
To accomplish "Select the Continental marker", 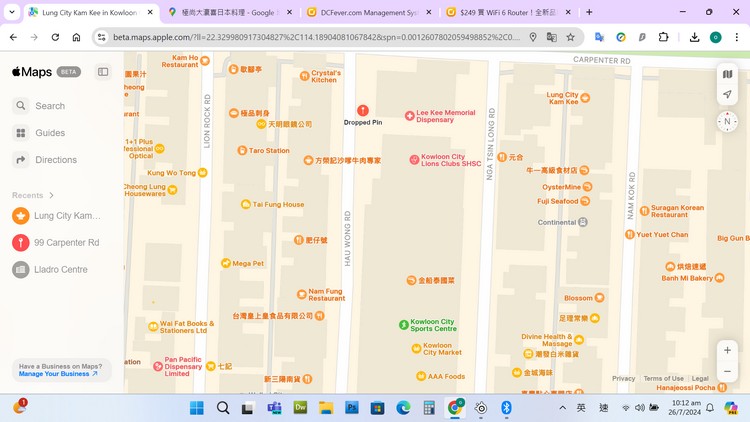I will [x=583, y=222].
